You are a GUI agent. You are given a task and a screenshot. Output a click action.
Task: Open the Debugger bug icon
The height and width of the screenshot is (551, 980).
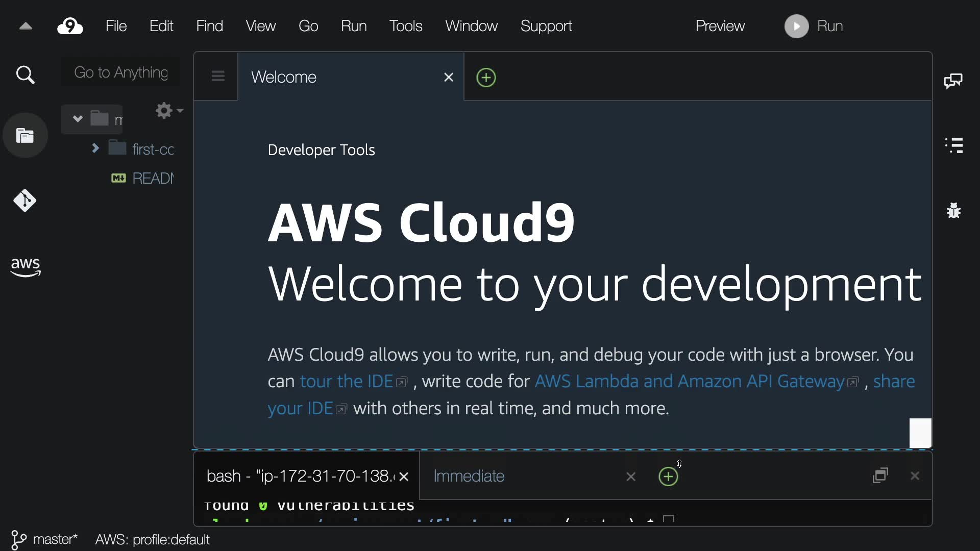(x=953, y=210)
